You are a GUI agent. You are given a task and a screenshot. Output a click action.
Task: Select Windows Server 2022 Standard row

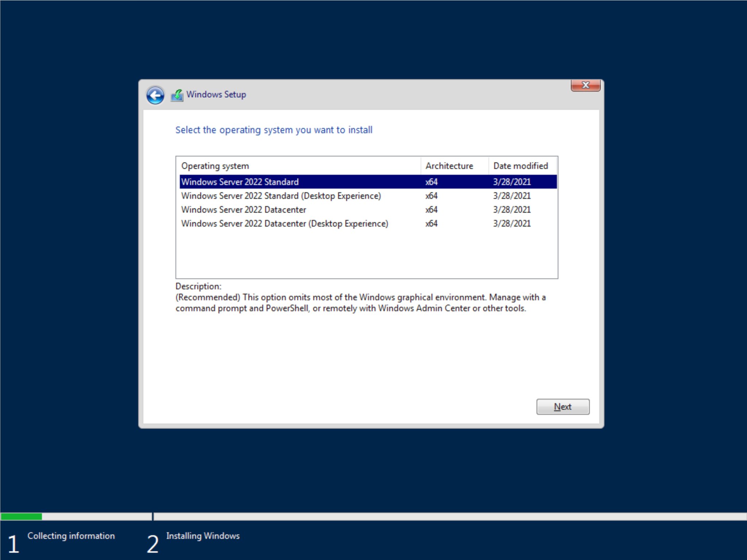(240, 182)
